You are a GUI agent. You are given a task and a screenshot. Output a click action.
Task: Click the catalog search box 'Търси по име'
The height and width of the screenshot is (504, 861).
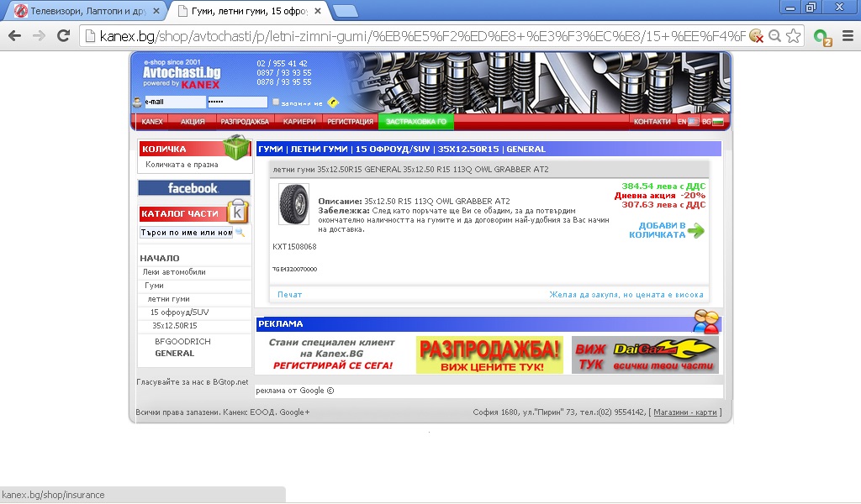[x=186, y=233]
